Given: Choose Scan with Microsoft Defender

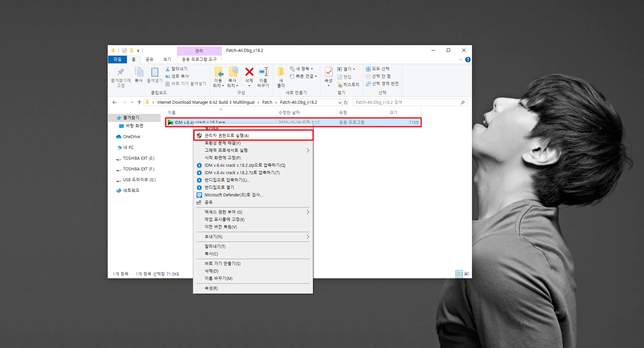Looking at the screenshot, I should 253,195.
